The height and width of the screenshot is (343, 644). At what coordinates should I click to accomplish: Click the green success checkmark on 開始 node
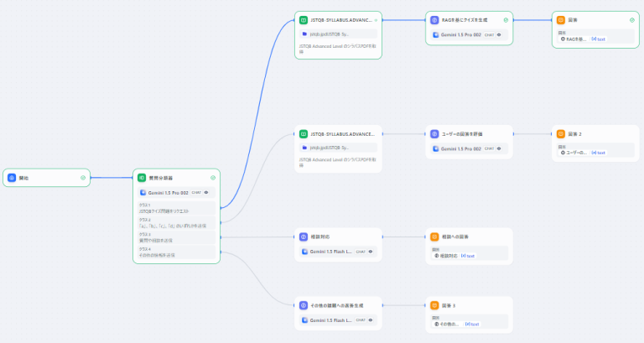pyautogui.click(x=82, y=178)
